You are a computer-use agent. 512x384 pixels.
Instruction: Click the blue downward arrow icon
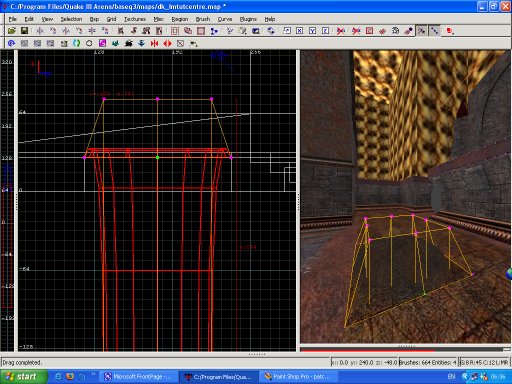tap(141, 43)
